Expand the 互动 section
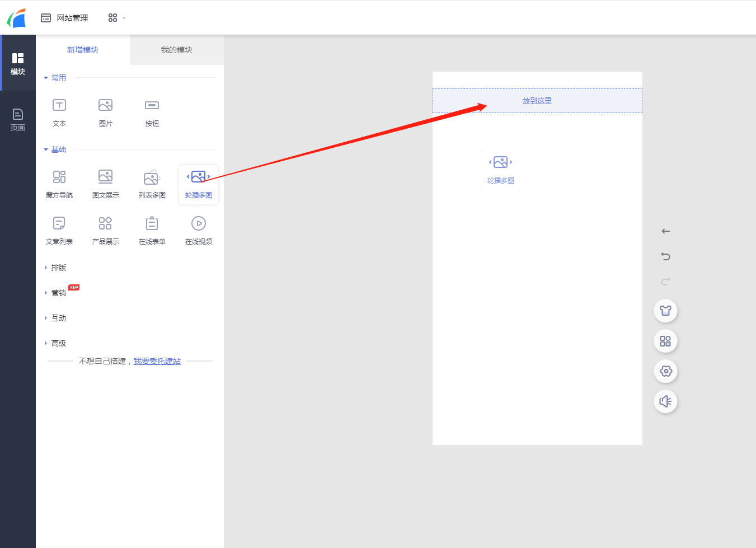756x548 pixels. point(55,318)
